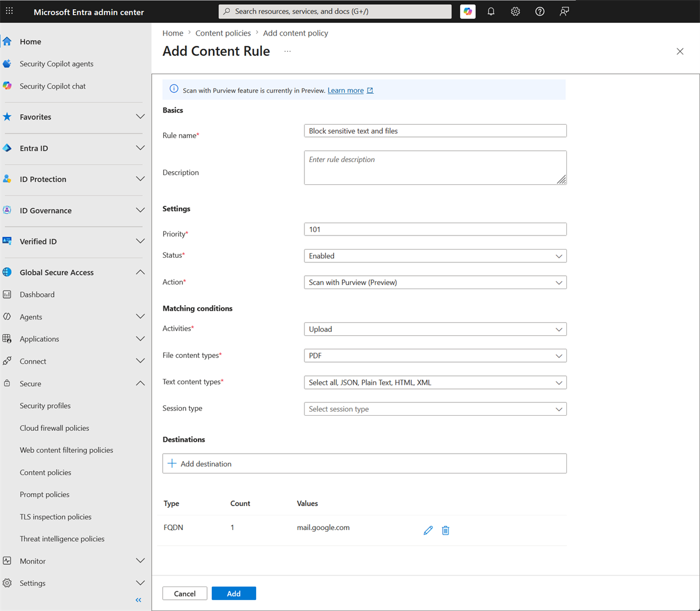Click the ID Governance icon
Image resolution: width=700 pixels, height=611 pixels.
click(7, 210)
